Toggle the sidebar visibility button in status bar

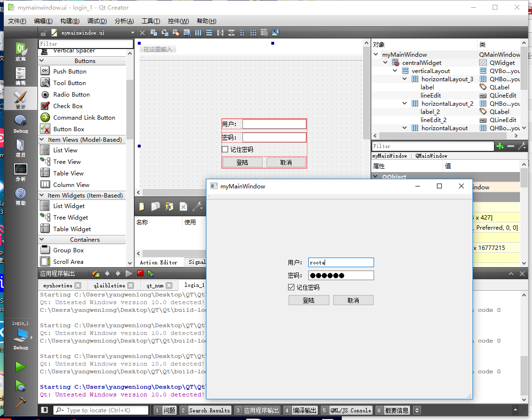[45, 410]
